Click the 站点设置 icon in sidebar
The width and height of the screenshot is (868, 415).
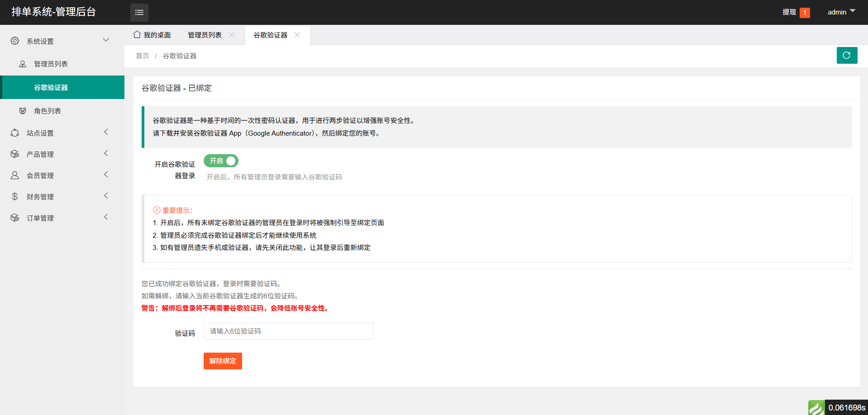click(x=15, y=133)
